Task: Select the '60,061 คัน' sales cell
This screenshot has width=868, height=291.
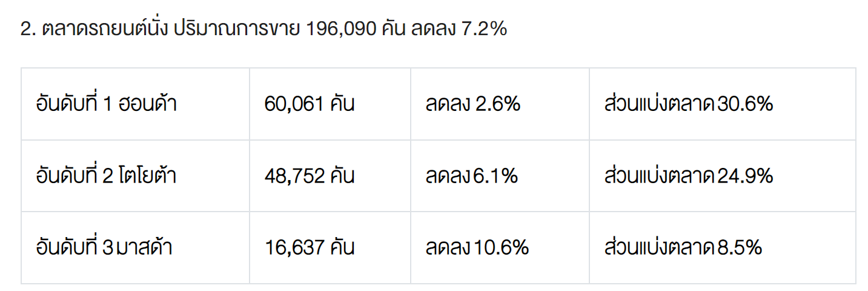Action: 309,104
